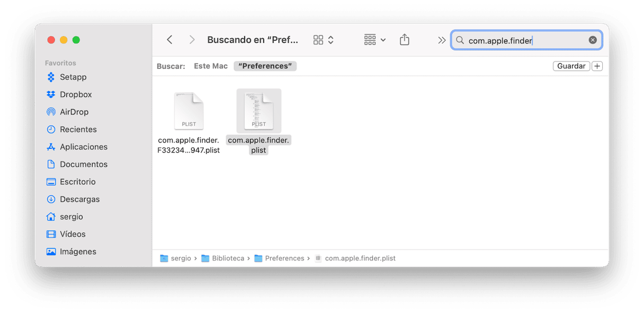
Task: Open AirDrop in the sidebar
Action: tap(74, 112)
